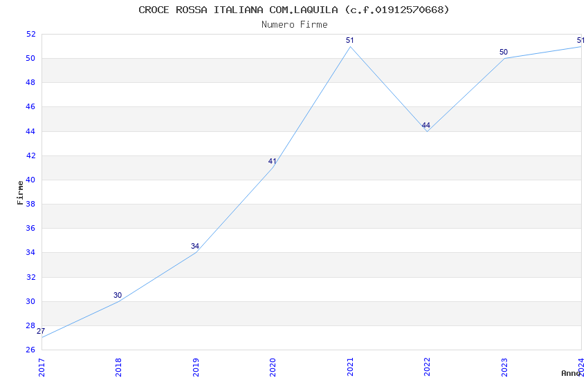
Task: Click the y-axis value 50
Action: tap(30, 59)
